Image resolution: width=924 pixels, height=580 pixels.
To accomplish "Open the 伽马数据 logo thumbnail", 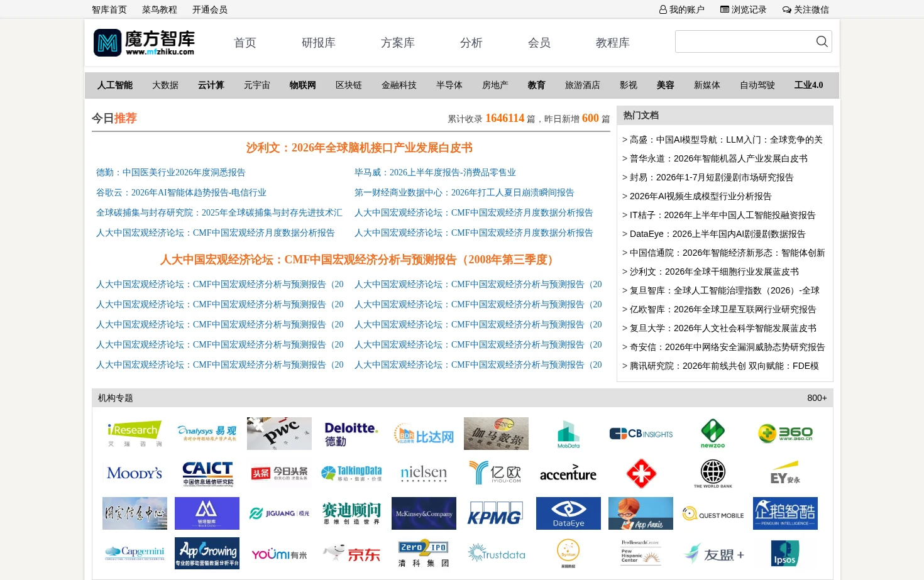I will pyautogui.click(x=496, y=434).
